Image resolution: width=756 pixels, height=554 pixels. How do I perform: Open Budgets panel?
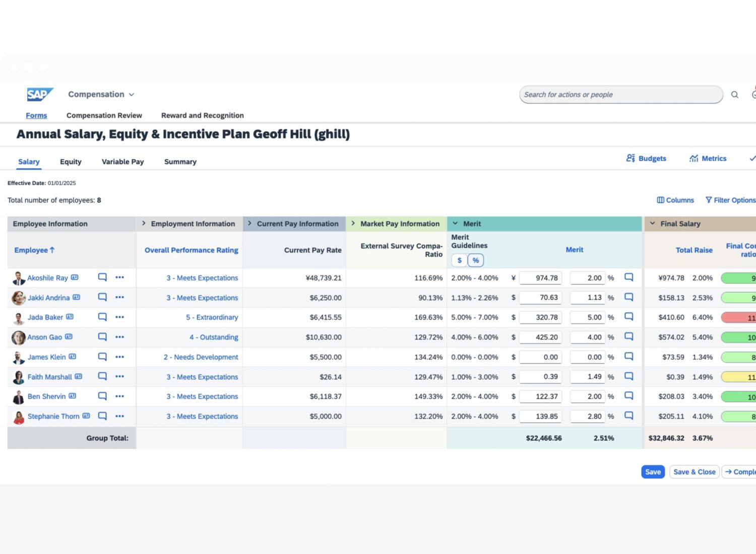646,158
